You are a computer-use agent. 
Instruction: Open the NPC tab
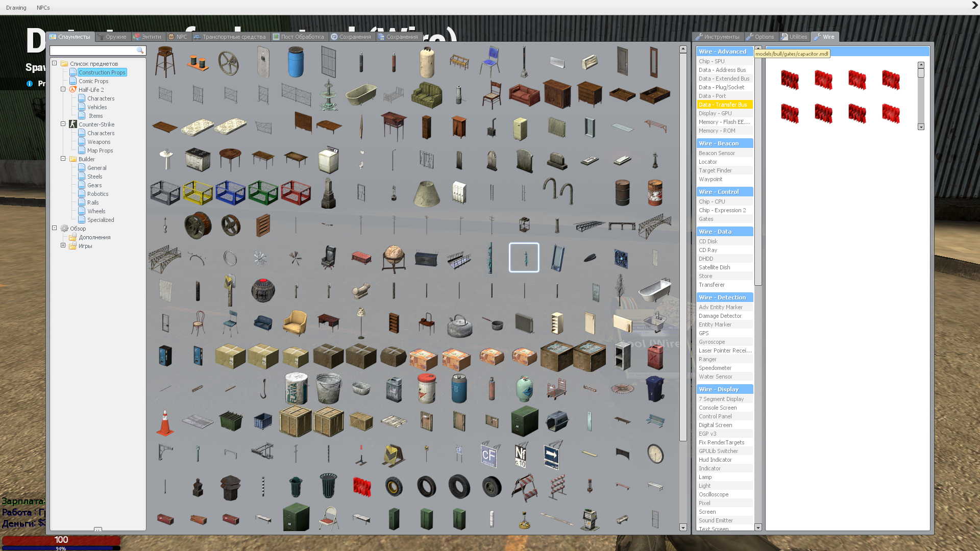click(x=178, y=37)
